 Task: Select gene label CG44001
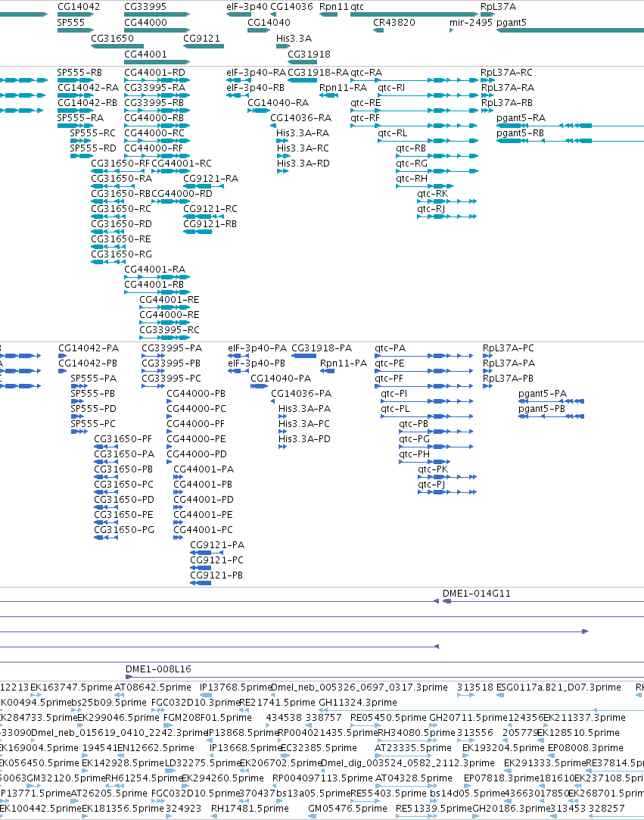point(146,54)
